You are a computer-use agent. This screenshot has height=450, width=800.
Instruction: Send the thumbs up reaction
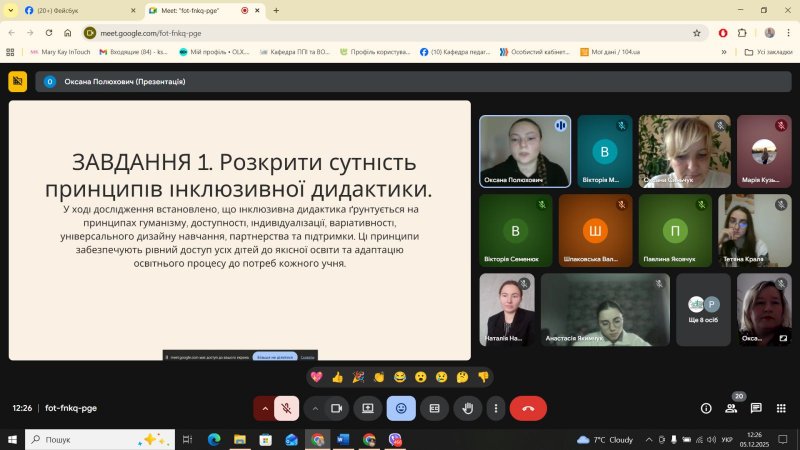click(337, 377)
